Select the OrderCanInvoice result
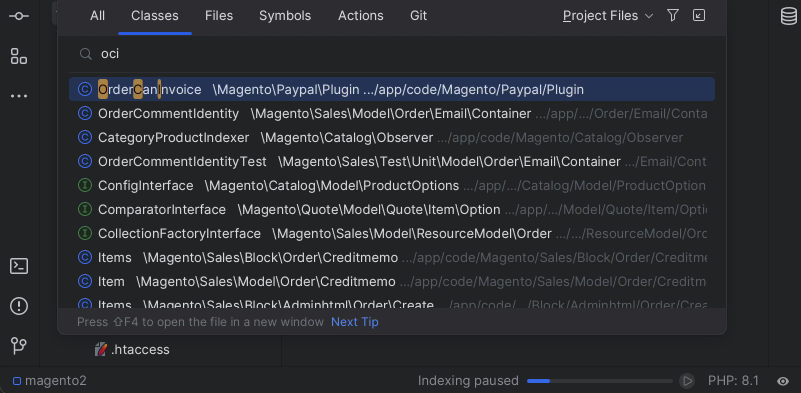Screen dimensions: 801x393 pyautogui.click(x=392, y=89)
